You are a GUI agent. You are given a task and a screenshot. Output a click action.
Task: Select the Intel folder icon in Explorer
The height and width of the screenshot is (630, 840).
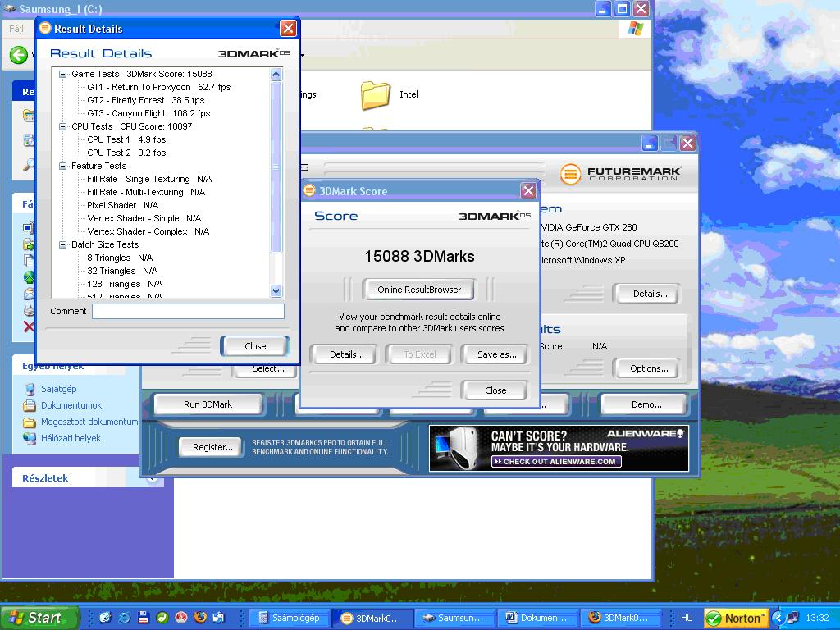pyautogui.click(x=376, y=95)
